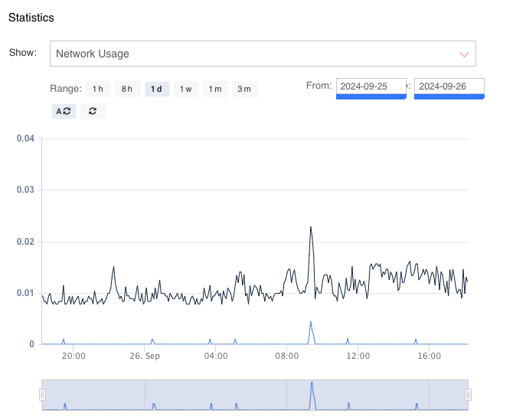The width and height of the screenshot is (513, 420).
Task: Grab the right navigator handle
Action: pyautogui.click(x=468, y=394)
